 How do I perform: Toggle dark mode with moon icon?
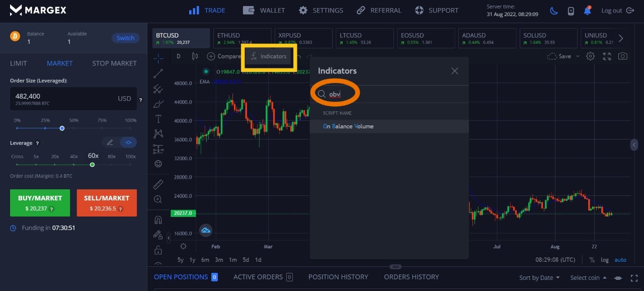[x=553, y=11]
